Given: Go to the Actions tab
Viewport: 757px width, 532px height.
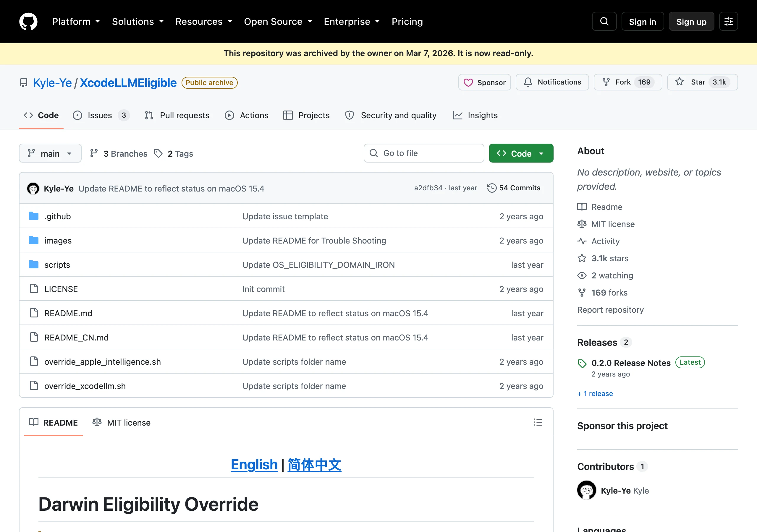Looking at the screenshot, I should (246, 115).
